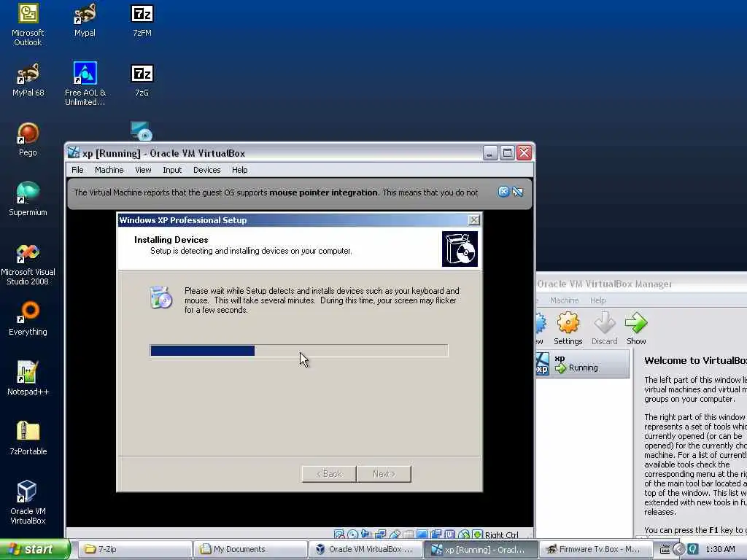Select the xp Running virtual machine entry
The width and height of the screenshot is (747, 560).
click(582, 365)
